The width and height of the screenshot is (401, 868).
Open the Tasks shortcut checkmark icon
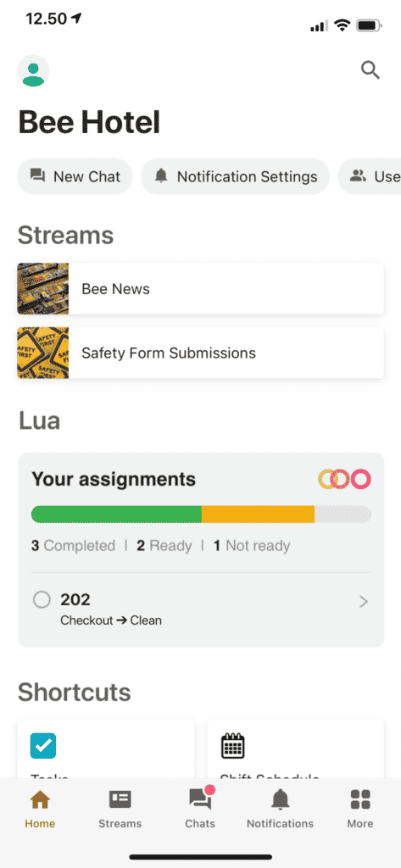coord(43,745)
